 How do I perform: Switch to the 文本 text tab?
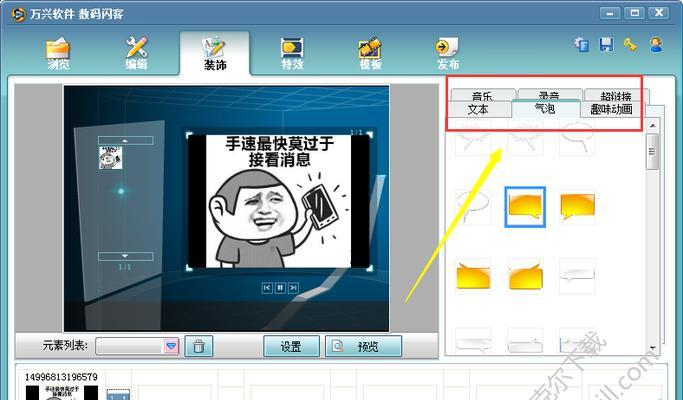click(x=478, y=109)
